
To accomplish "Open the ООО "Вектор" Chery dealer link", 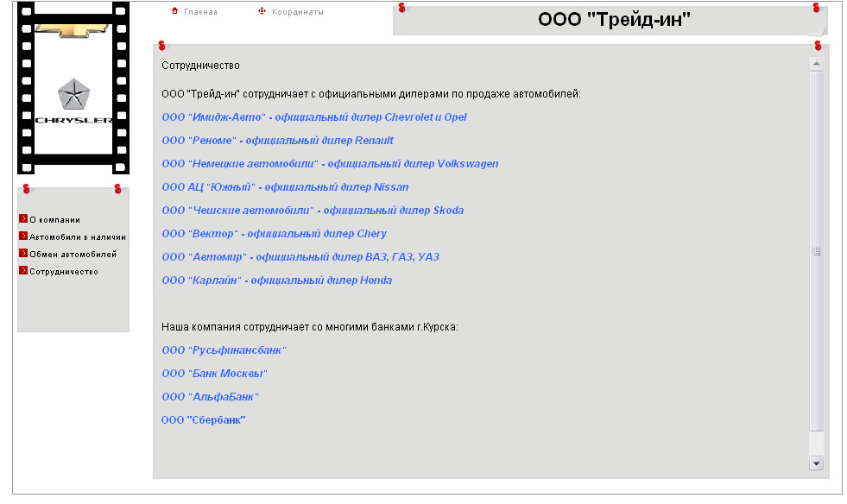I will [x=275, y=233].
